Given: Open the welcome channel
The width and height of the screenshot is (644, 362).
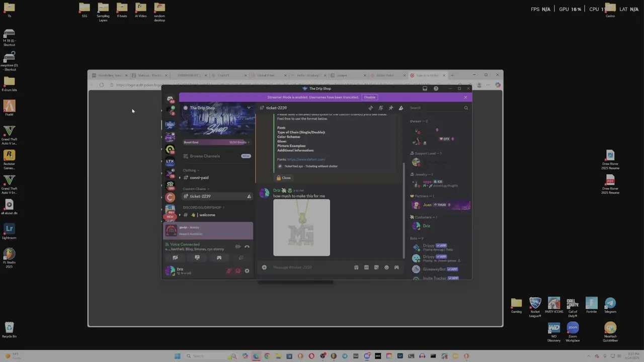Looking at the screenshot, I should [x=207, y=215].
